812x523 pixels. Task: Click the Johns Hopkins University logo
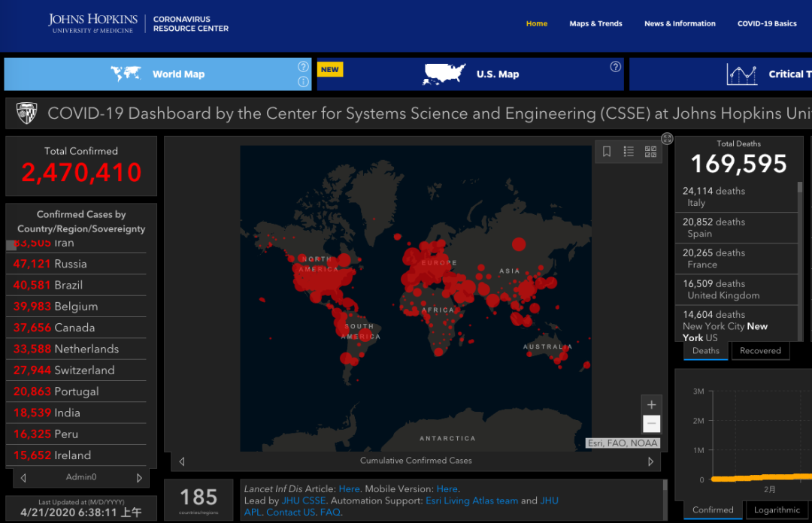tap(93, 24)
